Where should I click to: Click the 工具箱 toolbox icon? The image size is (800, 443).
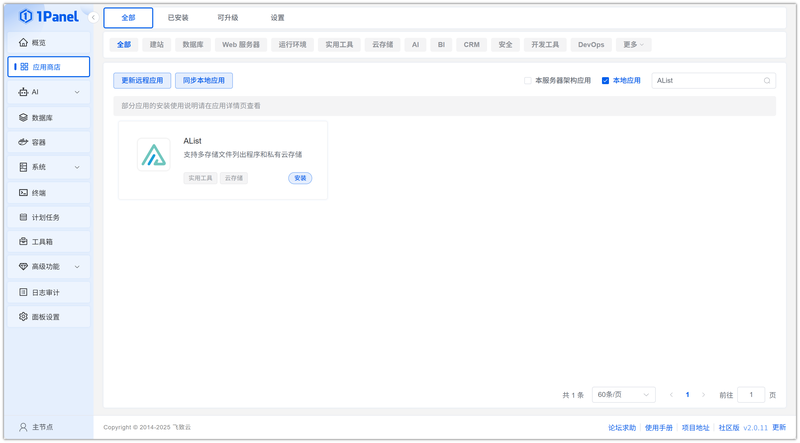pyautogui.click(x=23, y=241)
